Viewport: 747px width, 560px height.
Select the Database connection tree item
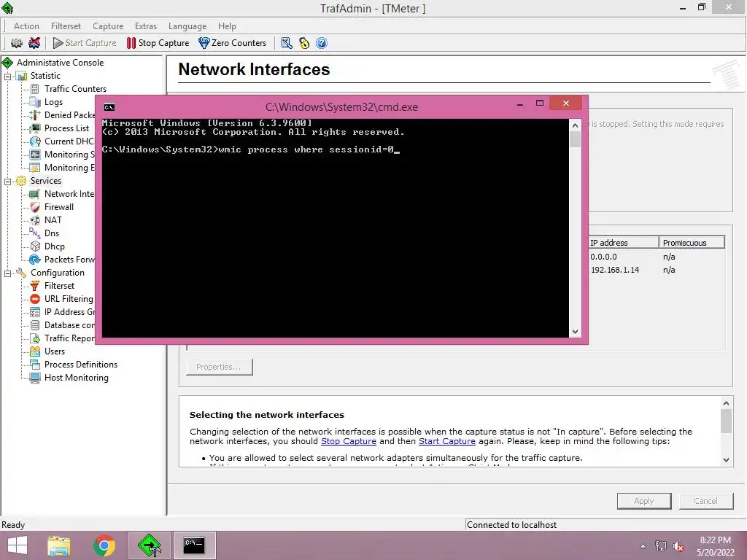[69, 325]
